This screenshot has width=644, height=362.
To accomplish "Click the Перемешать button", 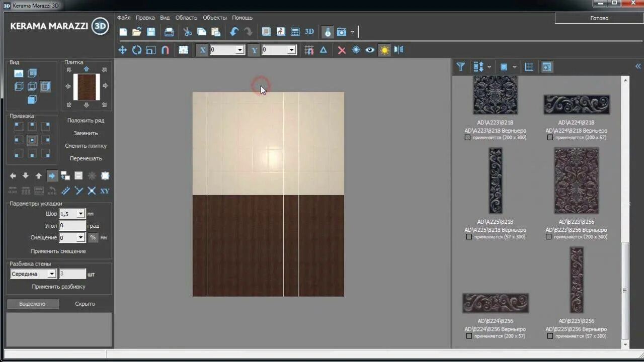I will (x=86, y=158).
